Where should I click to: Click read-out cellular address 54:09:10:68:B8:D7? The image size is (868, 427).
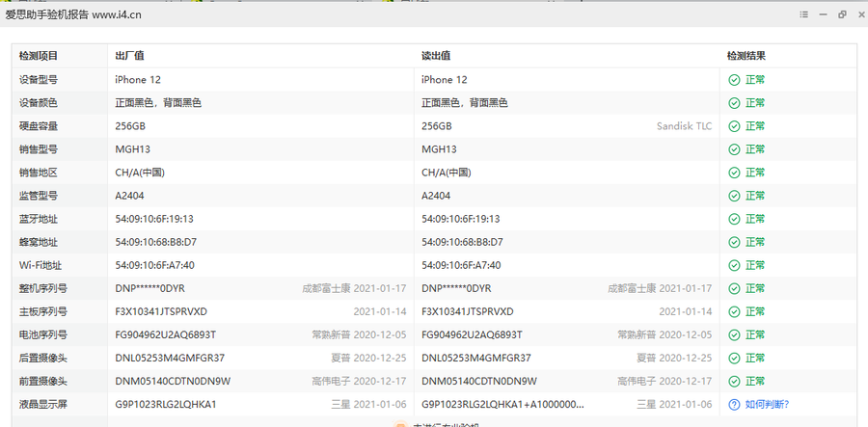pyautogui.click(x=462, y=242)
